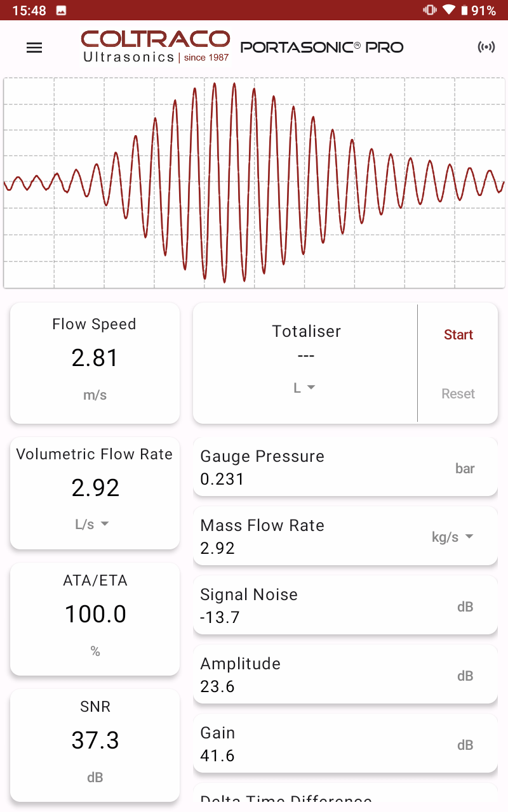
Task: Start the Totaliser
Action: 458,335
